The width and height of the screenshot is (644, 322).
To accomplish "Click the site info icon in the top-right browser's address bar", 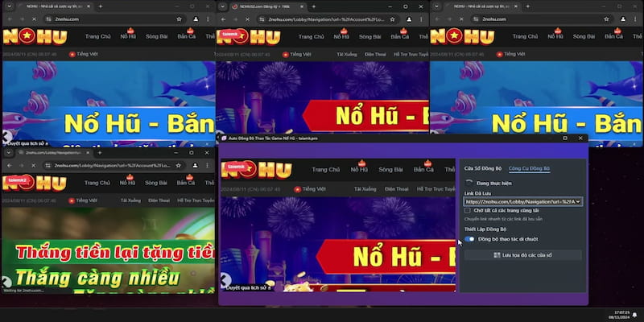I will click(477, 19).
